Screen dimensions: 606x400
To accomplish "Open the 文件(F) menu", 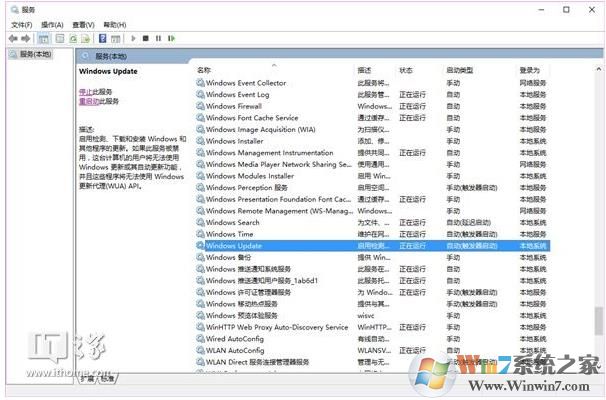I will [x=21, y=25].
